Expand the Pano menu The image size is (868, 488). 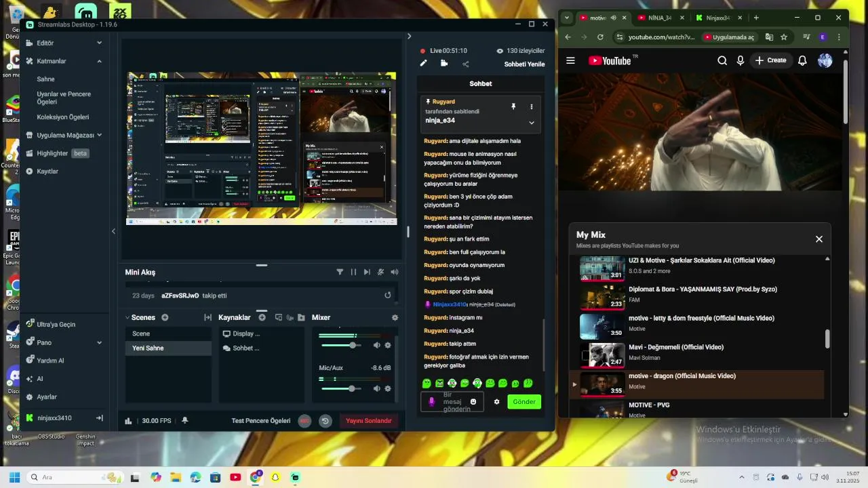[64, 343]
